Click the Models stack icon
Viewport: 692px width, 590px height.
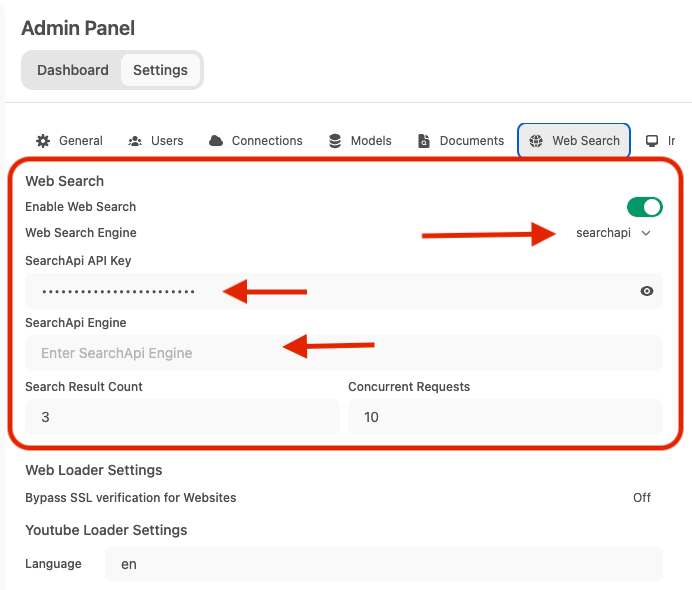tap(334, 141)
